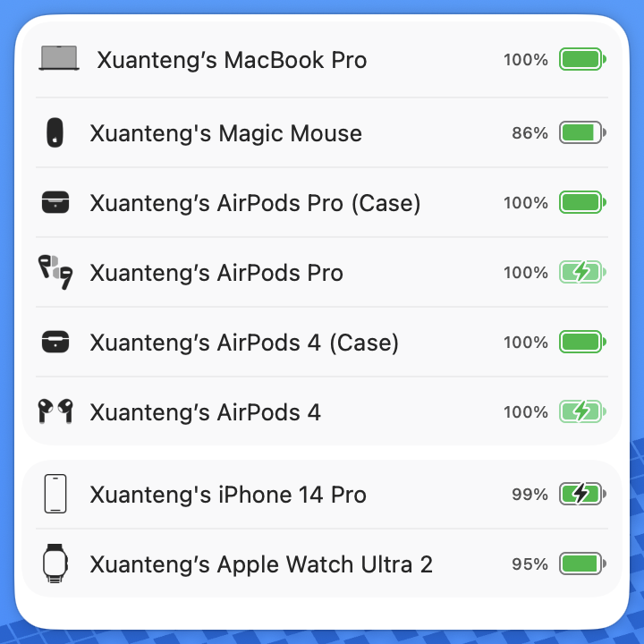Click the Apple Watch Ultra 2 icon
Image resolution: width=644 pixels, height=644 pixels.
[55, 564]
